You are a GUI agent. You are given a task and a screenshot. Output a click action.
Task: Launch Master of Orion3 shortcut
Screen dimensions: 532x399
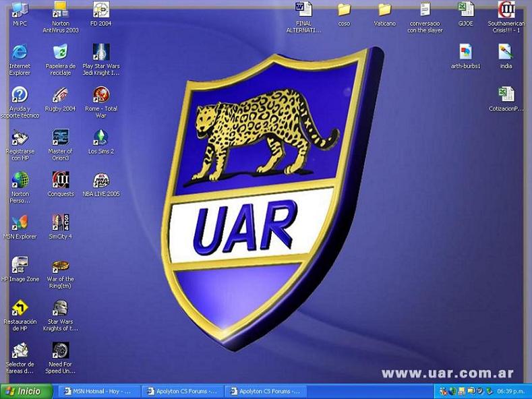[x=61, y=145]
